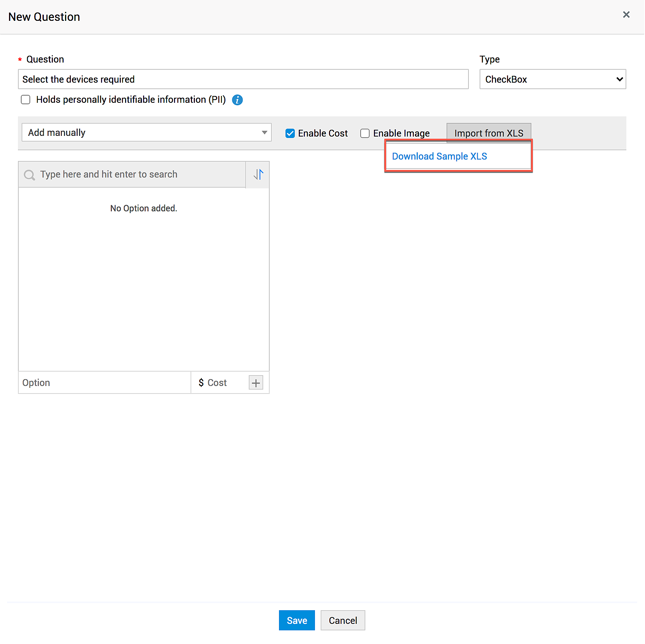The width and height of the screenshot is (645, 644).
Task: Open the Type dropdown showing CheckBox
Action: [x=553, y=79]
